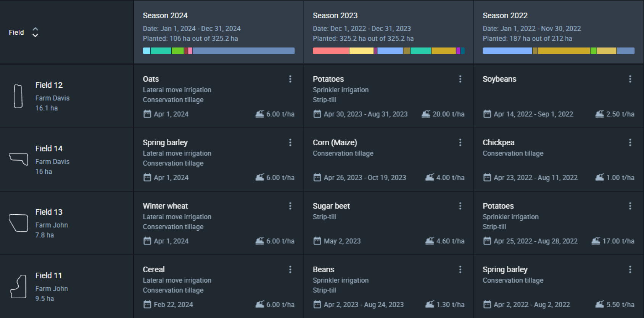Viewport: 644px width, 318px height.
Task: Open options menu for Sugar beet crop
Action: [460, 206]
